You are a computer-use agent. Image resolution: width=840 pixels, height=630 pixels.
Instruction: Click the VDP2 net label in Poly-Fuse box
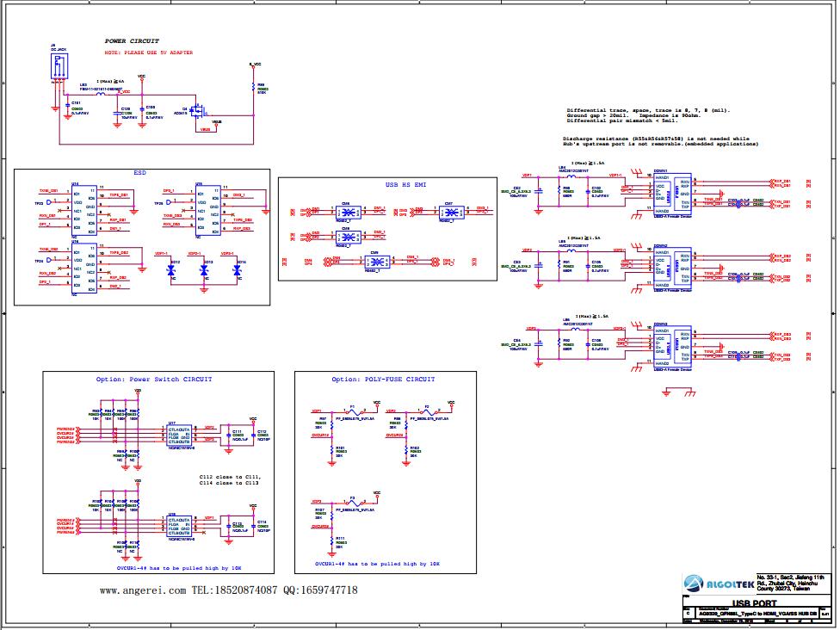(391, 411)
